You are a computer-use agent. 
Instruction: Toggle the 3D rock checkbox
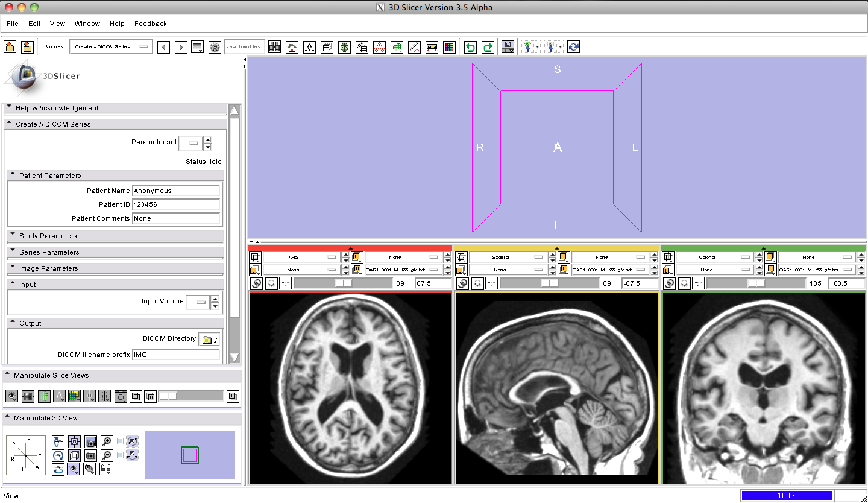120,455
